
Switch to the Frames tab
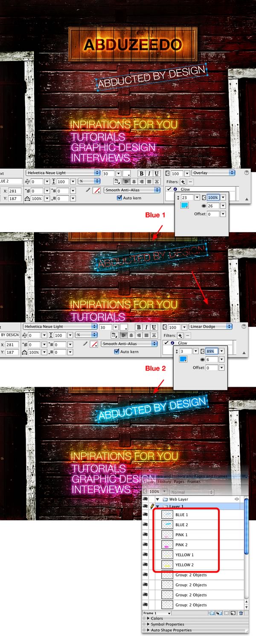coord(194,482)
